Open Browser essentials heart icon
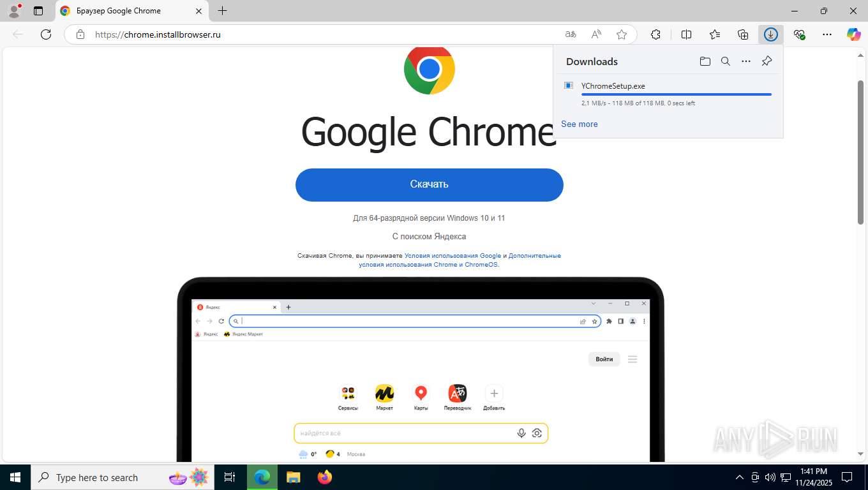The width and height of the screenshot is (868, 490). pos(799,34)
